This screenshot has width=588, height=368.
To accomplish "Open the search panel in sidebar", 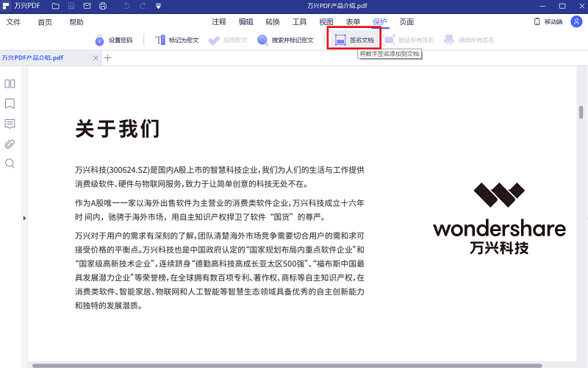I will 10,163.
